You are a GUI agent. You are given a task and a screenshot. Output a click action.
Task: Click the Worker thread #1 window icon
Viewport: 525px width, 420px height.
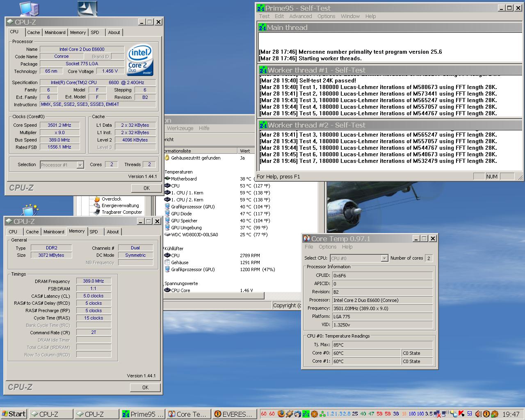pos(262,70)
